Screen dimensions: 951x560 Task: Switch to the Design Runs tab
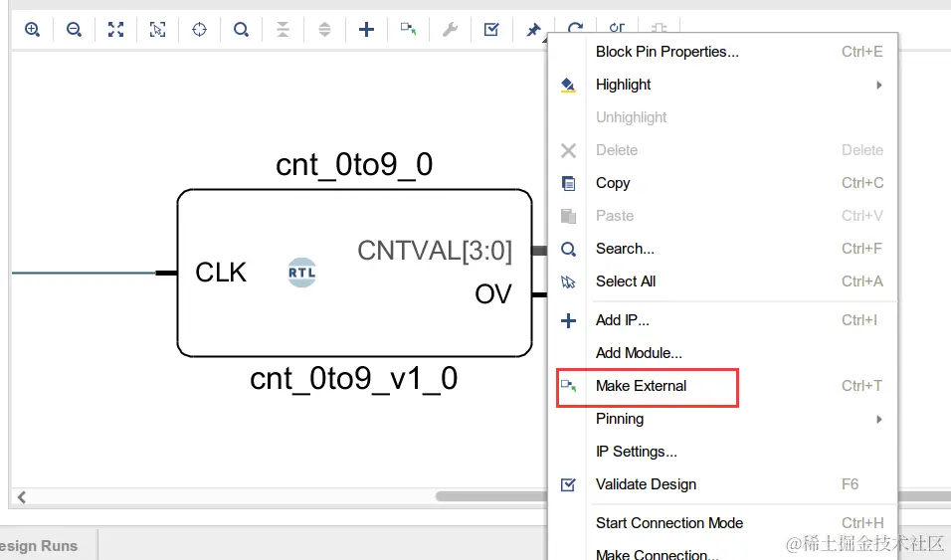point(40,546)
